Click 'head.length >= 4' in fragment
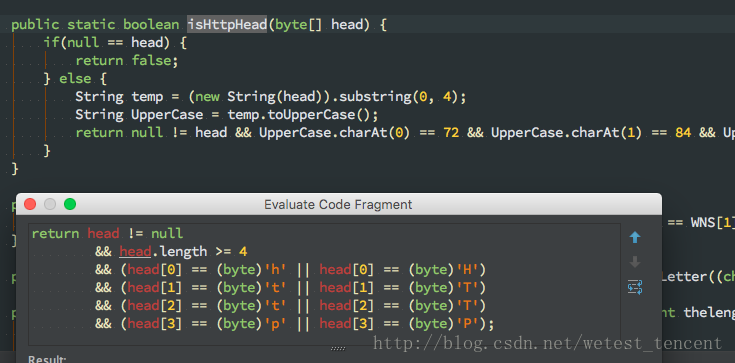 click(x=183, y=252)
